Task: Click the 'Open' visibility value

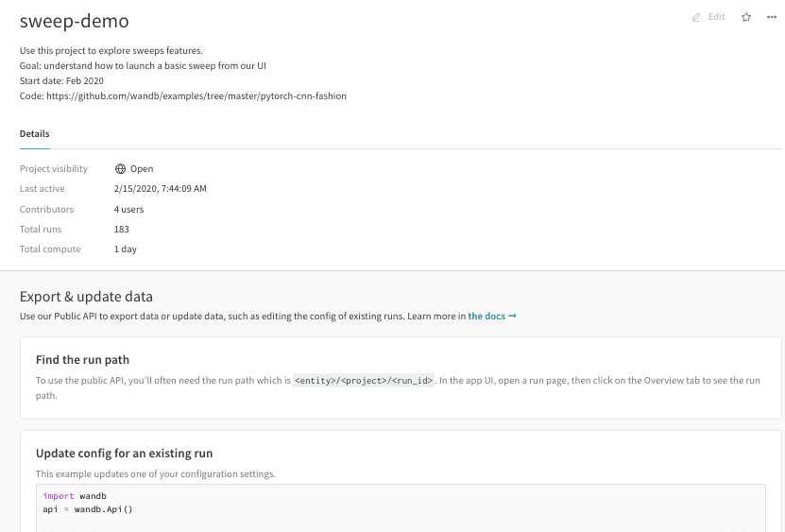Action: point(142,169)
